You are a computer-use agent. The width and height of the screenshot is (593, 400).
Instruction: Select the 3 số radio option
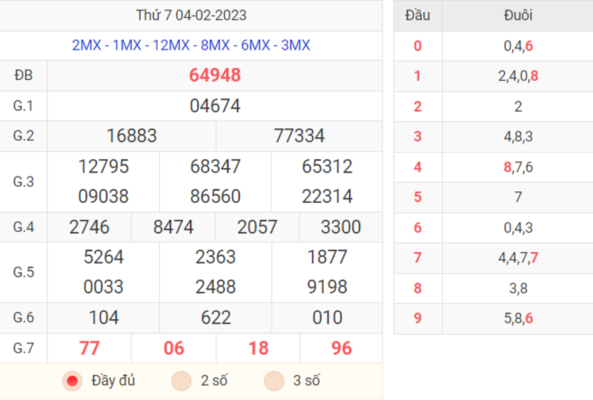(x=274, y=380)
